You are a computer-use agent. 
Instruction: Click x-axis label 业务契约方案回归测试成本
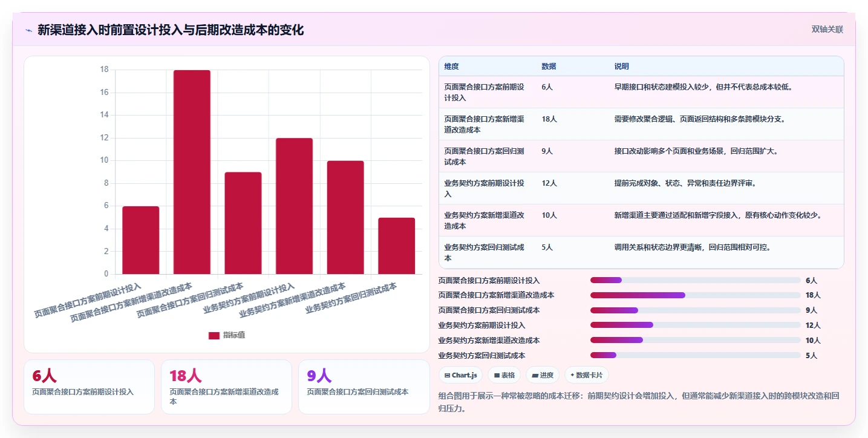(351, 297)
